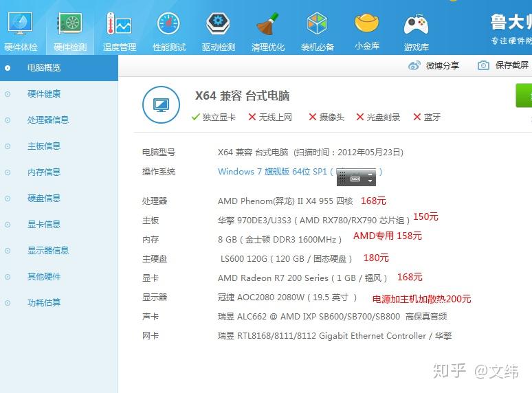
Task: Launch 性能测试 performance test icon
Action: [x=168, y=24]
